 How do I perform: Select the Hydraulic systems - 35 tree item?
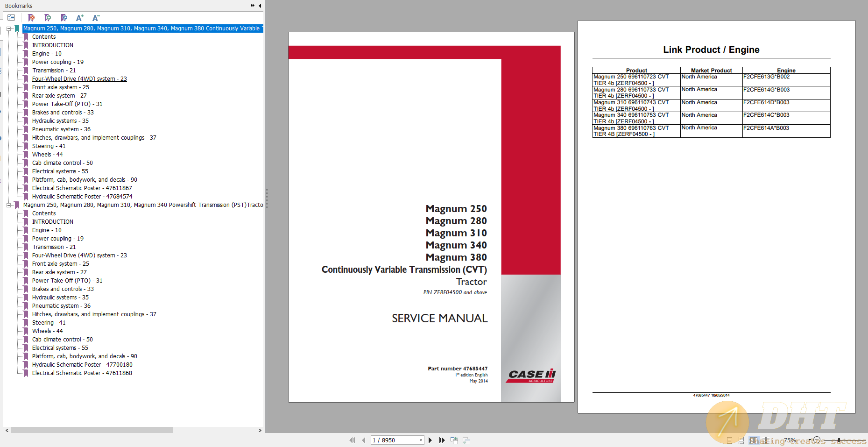point(60,121)
